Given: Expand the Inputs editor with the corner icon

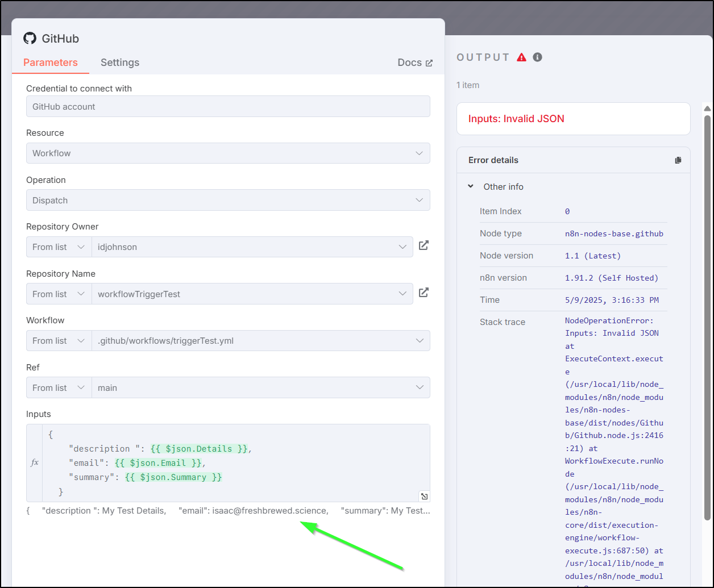Looking at the screenshot, I should [424, 497].
